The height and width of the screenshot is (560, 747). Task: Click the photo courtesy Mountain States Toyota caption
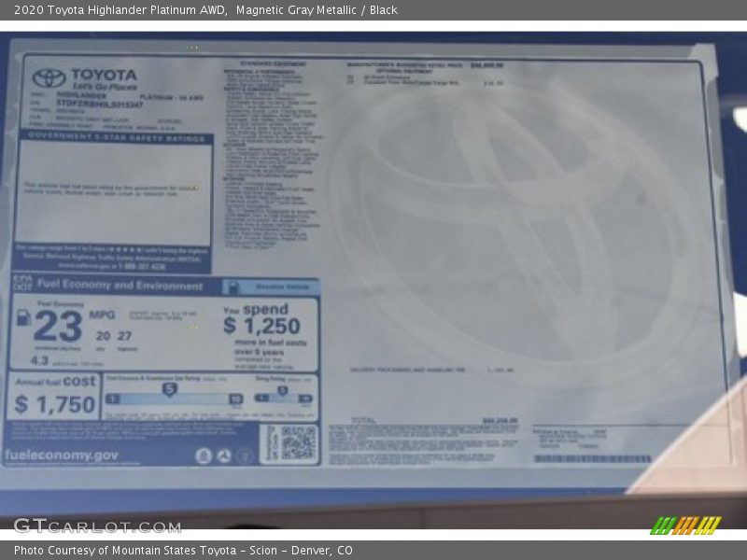pyautogui.click(x=183, y=551)
